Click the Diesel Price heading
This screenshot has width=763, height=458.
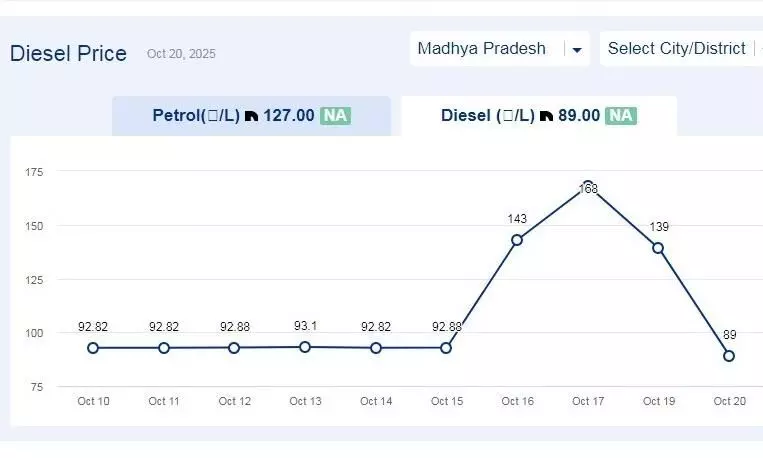coord(68,54)
